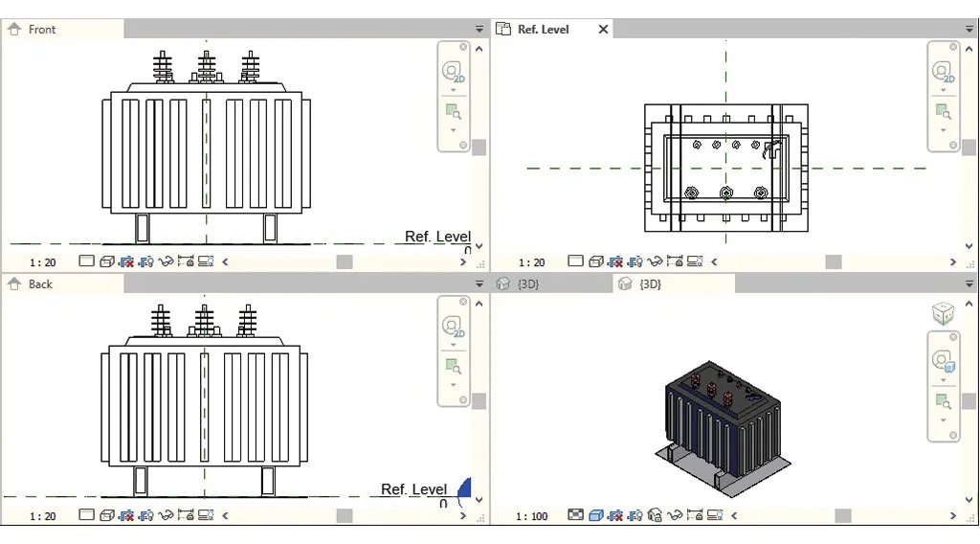Toggle crop view in Ref. Level view bar

[x=616, y=261]
